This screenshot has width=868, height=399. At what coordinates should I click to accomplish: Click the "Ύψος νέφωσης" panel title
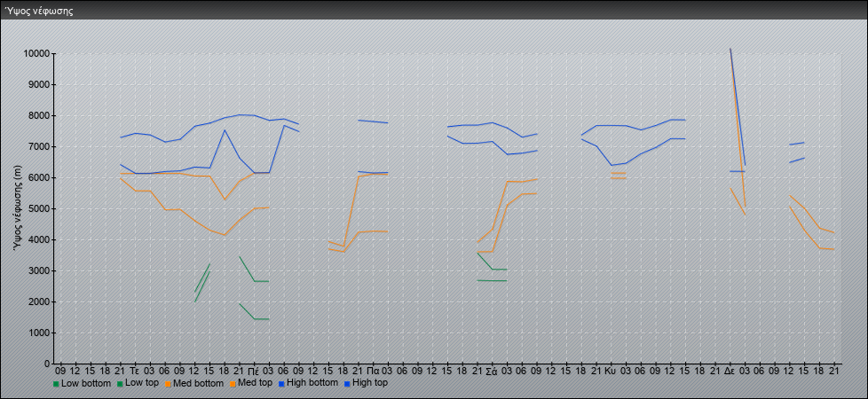tap(38, 11)
